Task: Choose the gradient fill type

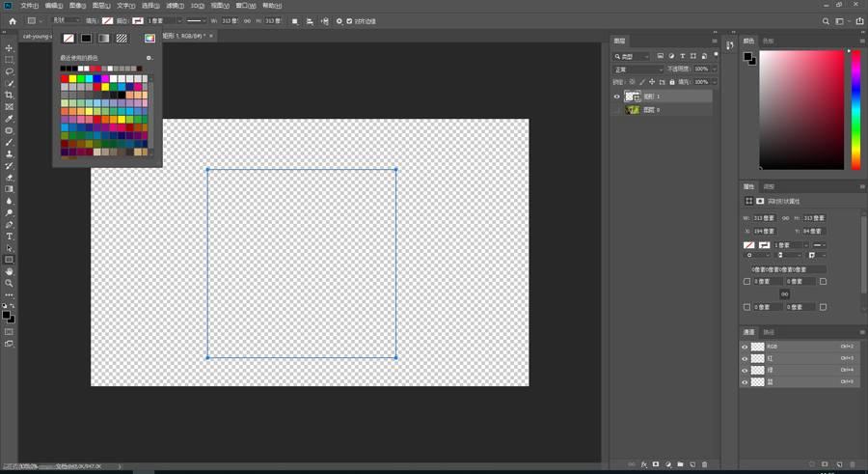Action: (103, 39)
